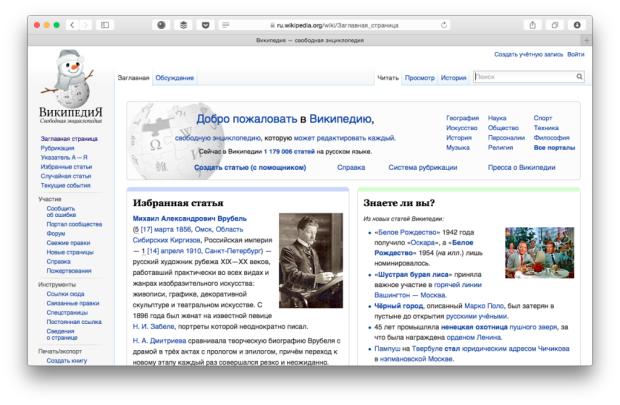This screenshot has height=405, width=620.
Task: Open Михаил Александрович Врубель article link
Action: coord(190,218)
